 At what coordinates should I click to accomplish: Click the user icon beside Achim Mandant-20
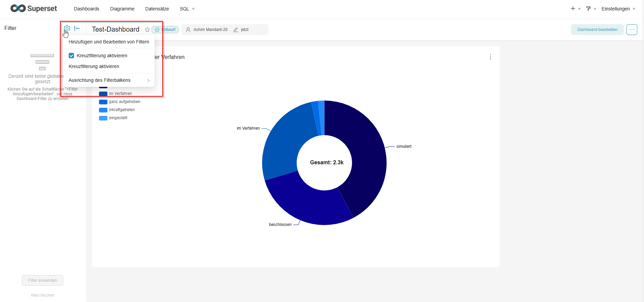click(188, 30)
